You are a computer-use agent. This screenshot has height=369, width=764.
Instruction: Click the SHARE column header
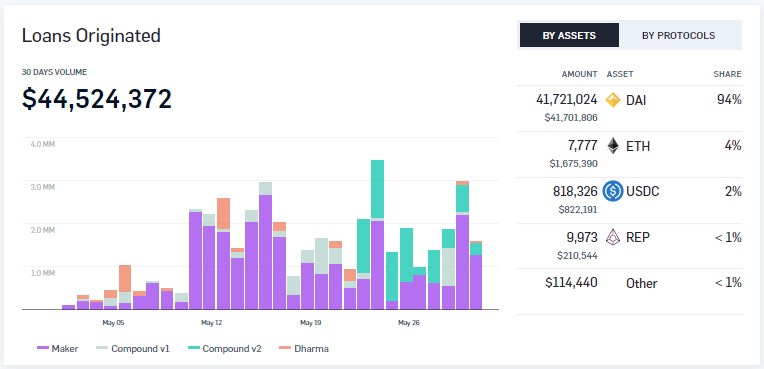[x=727, y=74]
